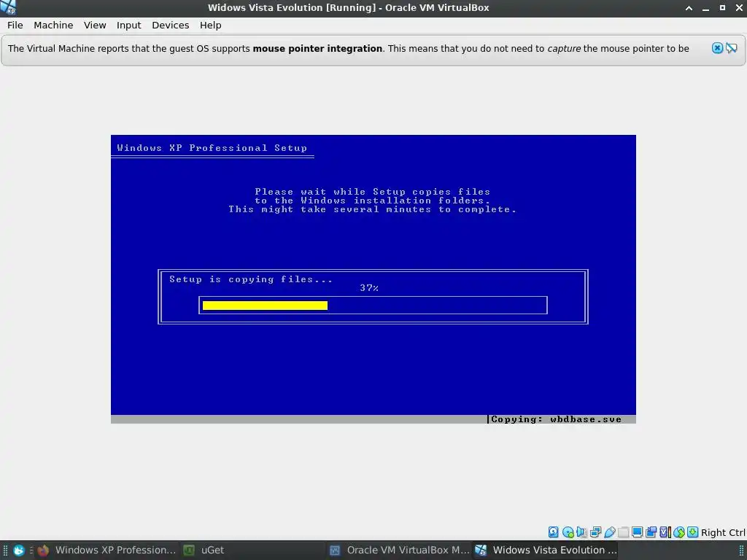Click the Right Ctrl host key label
This screenshot has width=747, height=560.
(x=723, y=532)
